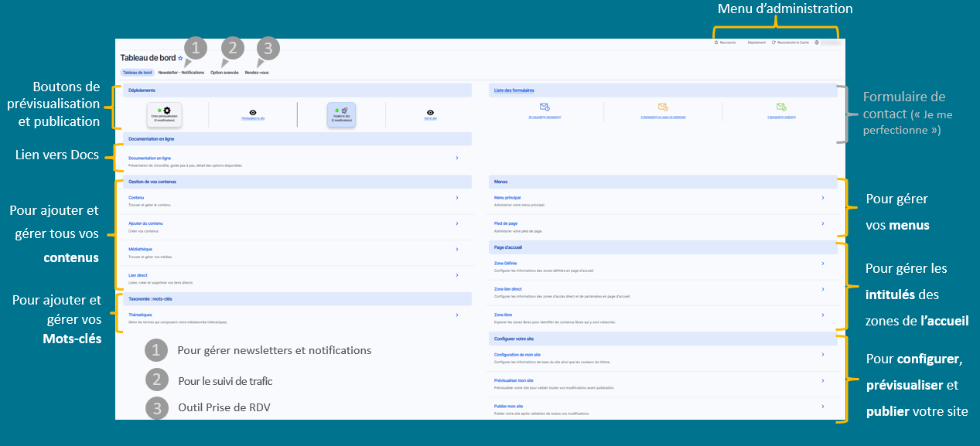
Task: Open the chevron on the Thématiques row
Action: (x=456, y=315)
